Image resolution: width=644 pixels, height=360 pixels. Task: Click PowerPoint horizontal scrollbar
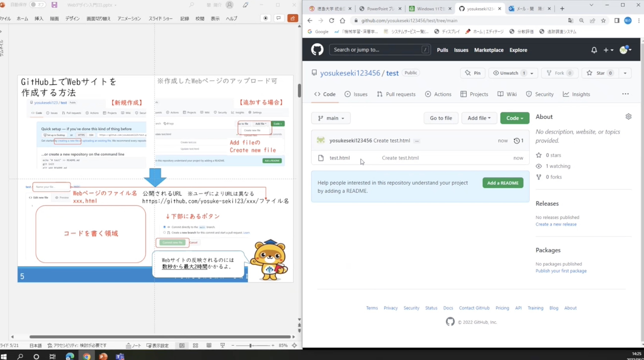coord(160,337)
